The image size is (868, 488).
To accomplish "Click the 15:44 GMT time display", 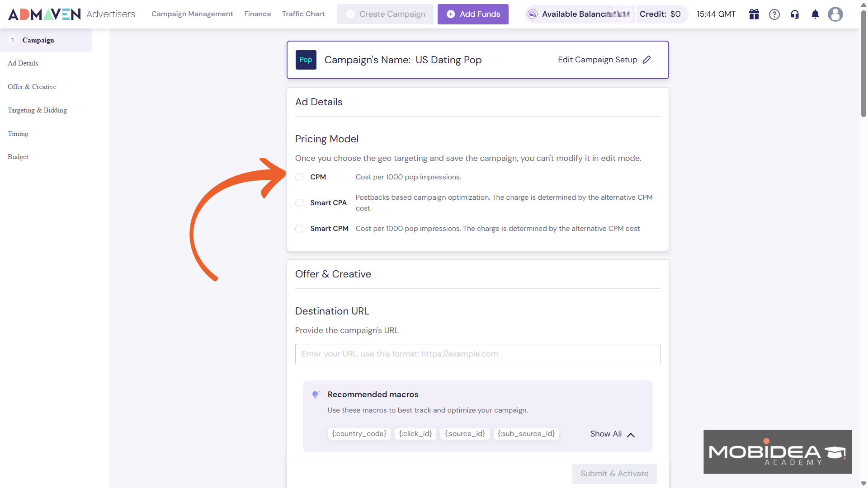I will 716,14.
